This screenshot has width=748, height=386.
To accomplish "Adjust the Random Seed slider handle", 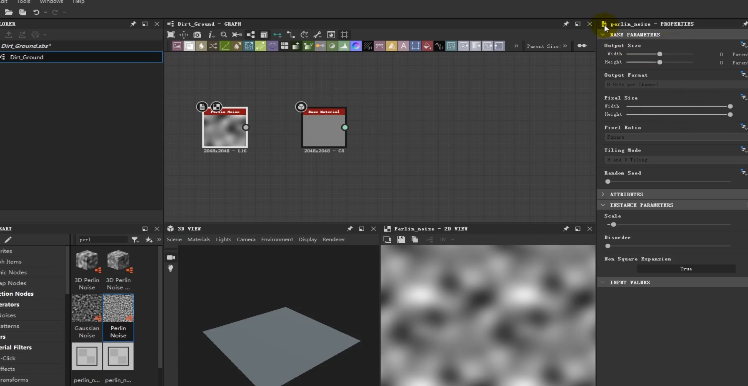I will (608, 182).
